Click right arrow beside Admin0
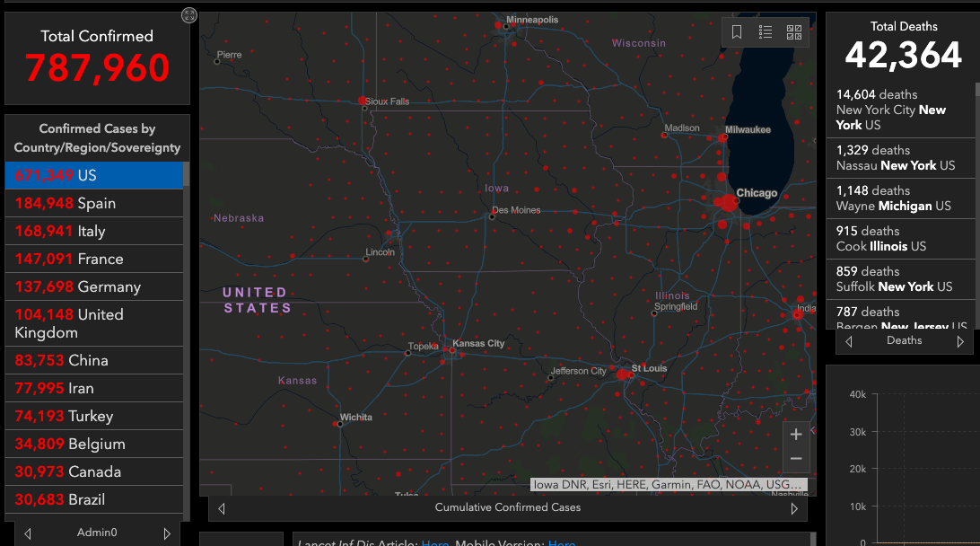980x546 pixels. 167,533
